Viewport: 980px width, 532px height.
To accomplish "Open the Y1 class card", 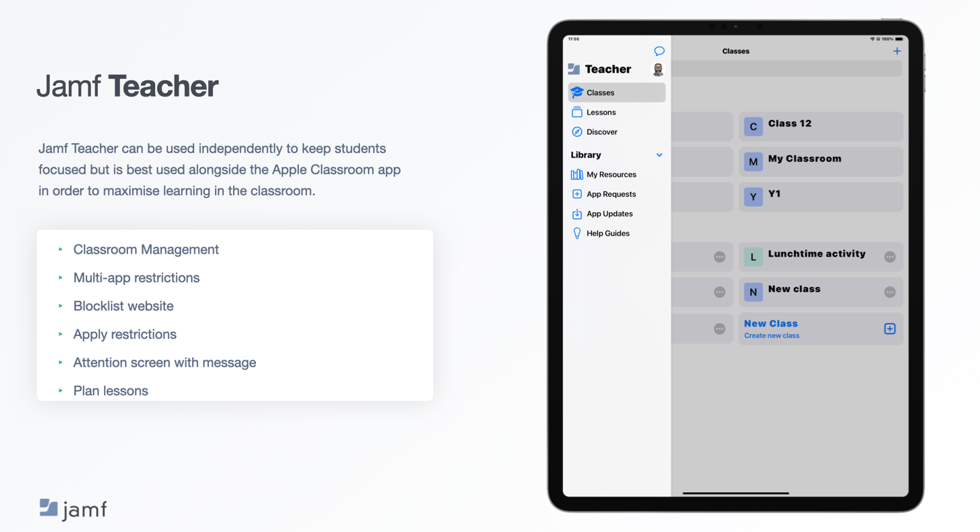I will (x=821, y=197).
